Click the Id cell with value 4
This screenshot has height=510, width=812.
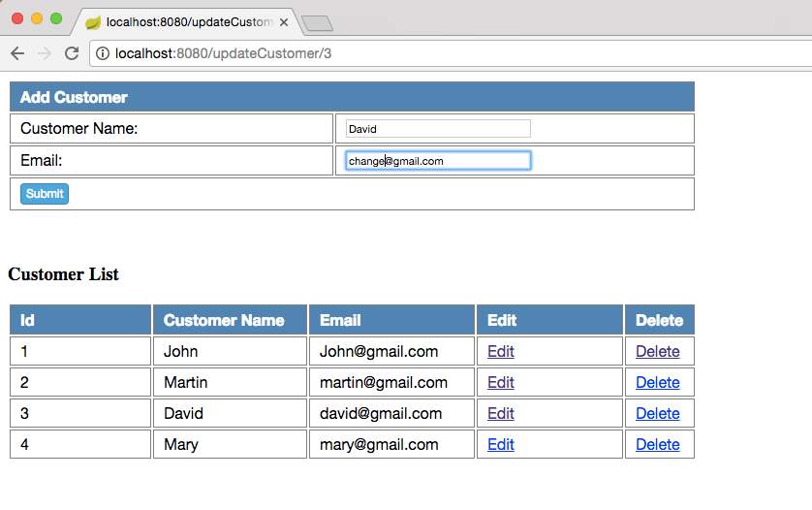80,445
